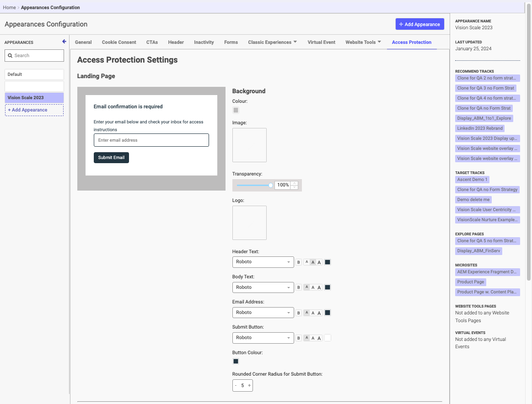Click the transparency percentage value field
This screenshot has width=532, height=404.
click(283, 185)
